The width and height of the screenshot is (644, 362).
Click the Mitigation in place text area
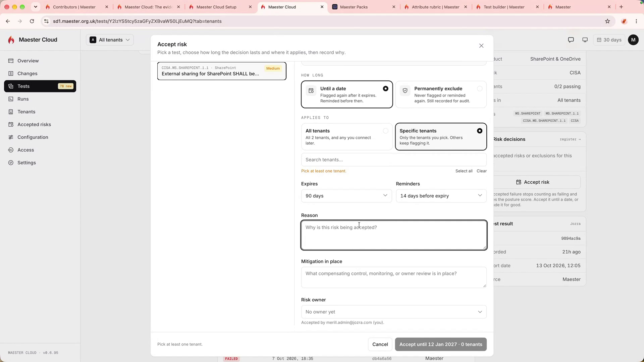coord(394,277)
